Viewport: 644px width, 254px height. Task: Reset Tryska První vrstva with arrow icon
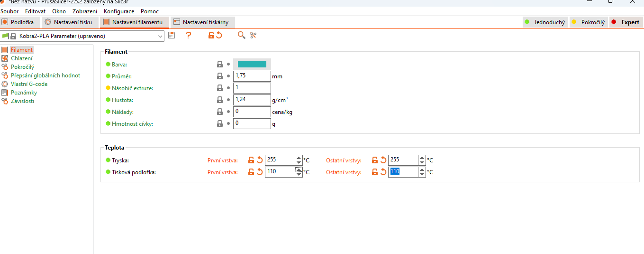pos(260,160)
